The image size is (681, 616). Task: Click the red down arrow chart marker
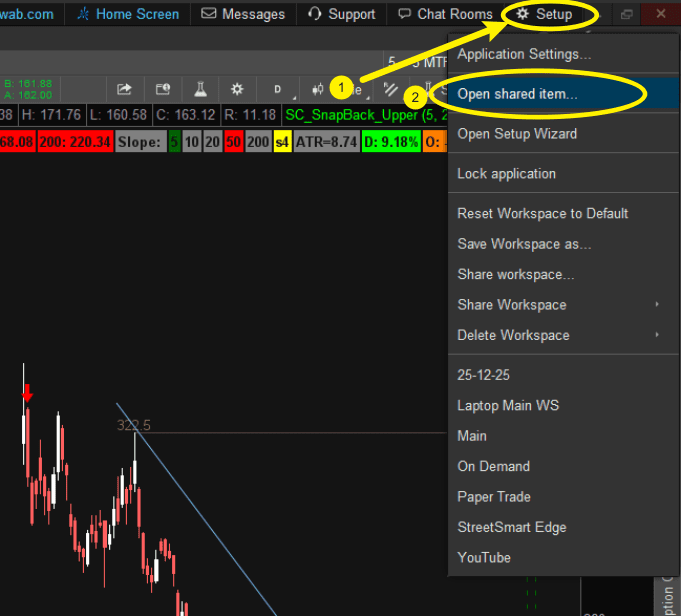pos(27,394)
